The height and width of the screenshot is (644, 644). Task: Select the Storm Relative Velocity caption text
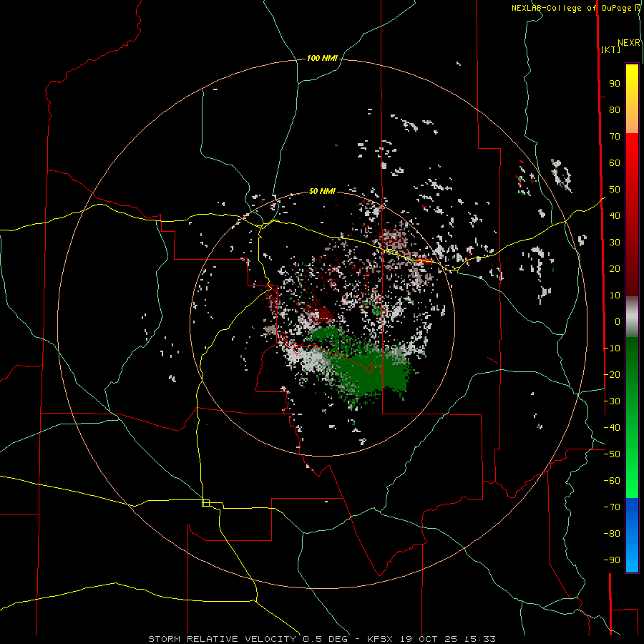point(322,639)
